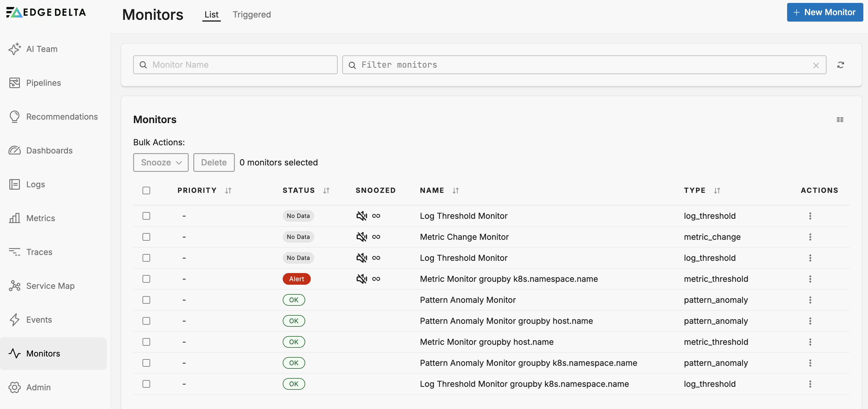Image resolution: width=868 pixels, height=409 pixels.
Task: Open the Logs view
Action: coord(35,184)
